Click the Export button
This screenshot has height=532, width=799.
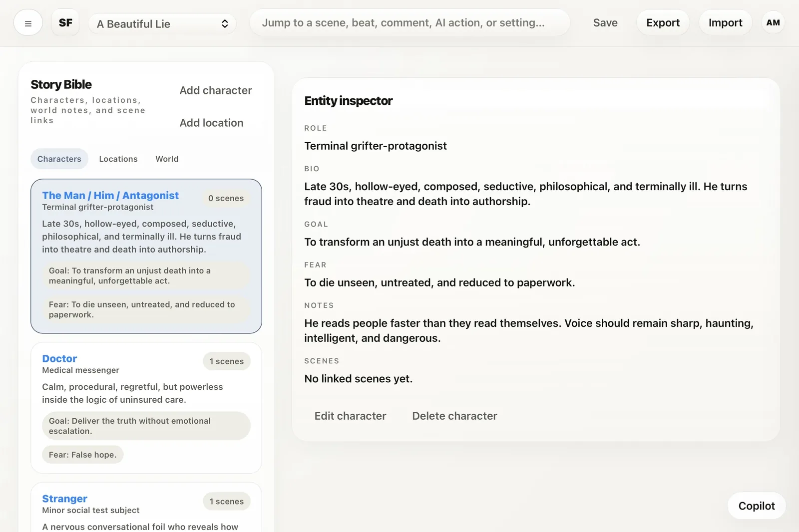[x=663, y=23]
